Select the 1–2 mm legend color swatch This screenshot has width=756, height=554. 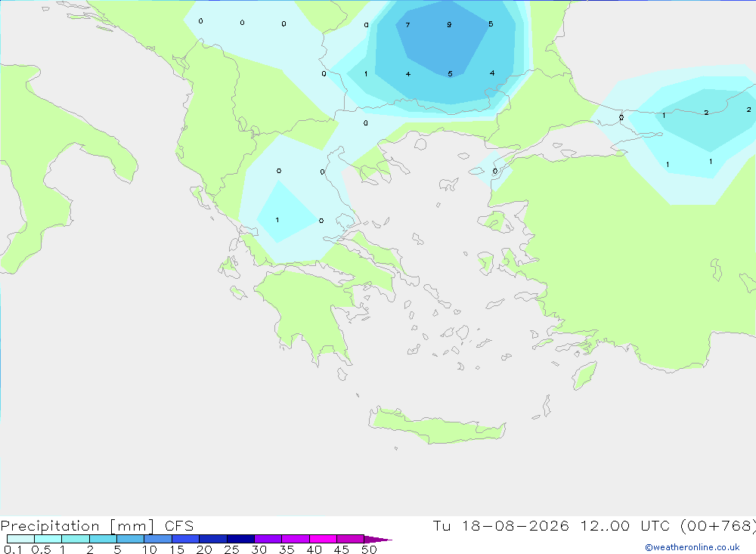click(76, 539)
